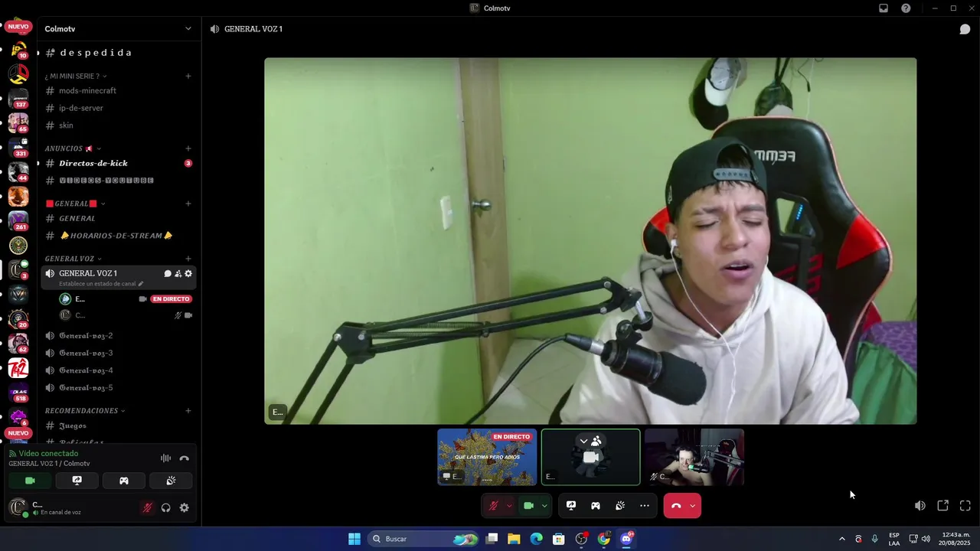Toggle microphone mute in user panel

pyautogui.click(x=147, y=507)
